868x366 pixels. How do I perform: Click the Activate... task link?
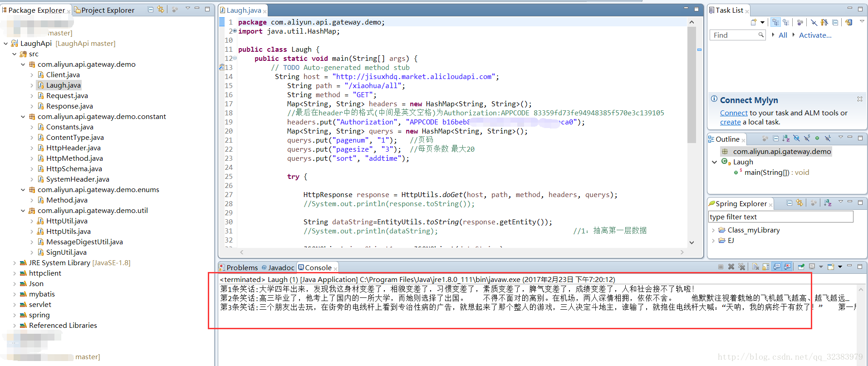pos(815,35)
